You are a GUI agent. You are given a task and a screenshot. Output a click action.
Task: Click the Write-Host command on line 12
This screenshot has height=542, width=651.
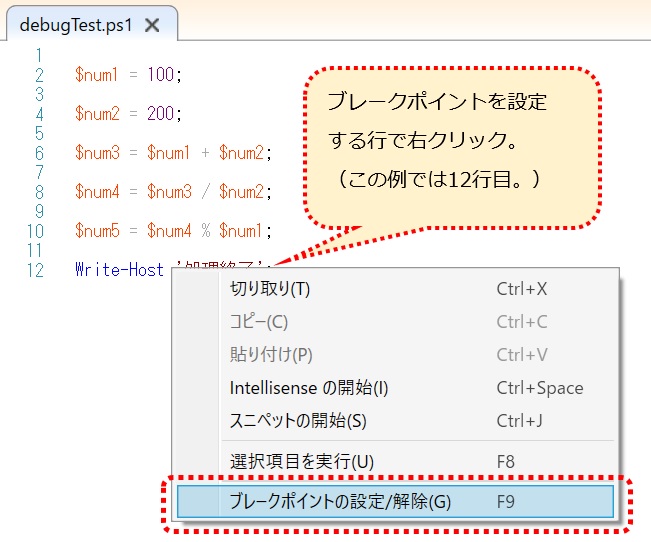coord(119,270)
